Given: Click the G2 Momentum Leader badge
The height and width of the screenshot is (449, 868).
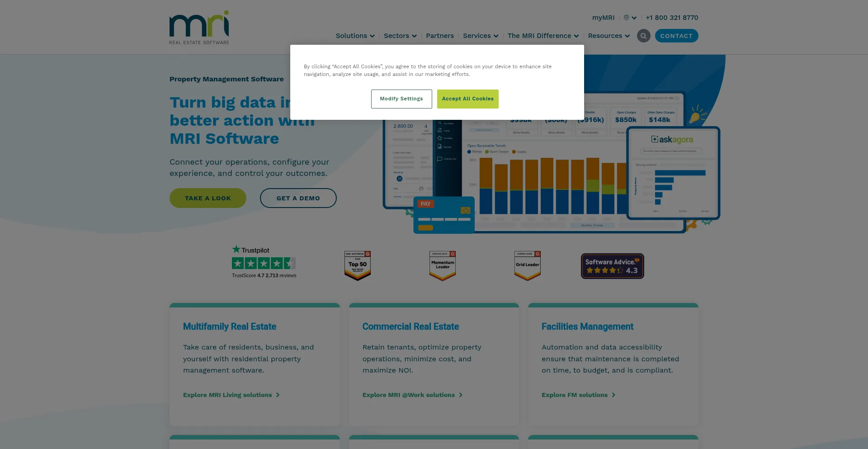Looking at the screenshot, I should 442,265.
